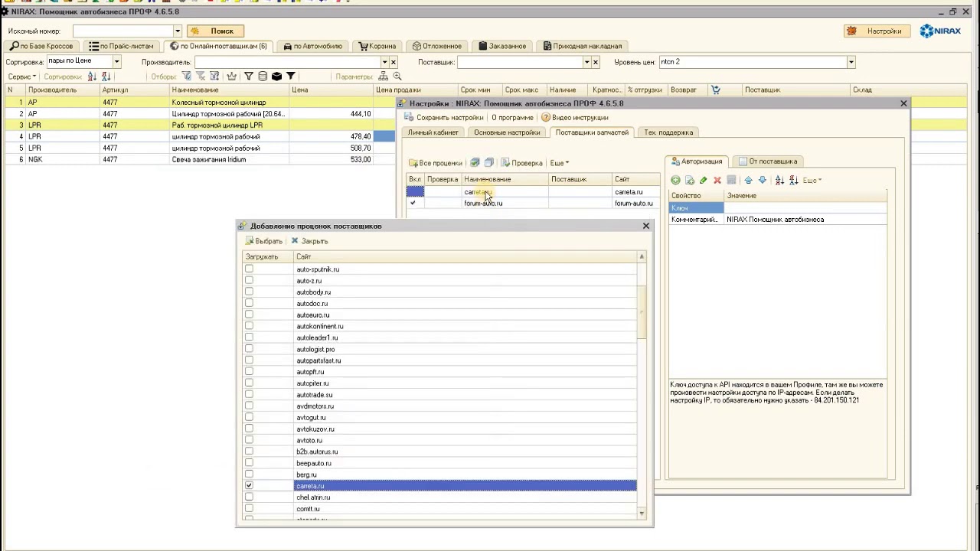
Task: Click the stacked windows icon before Проверка
Action: point(488,163)
